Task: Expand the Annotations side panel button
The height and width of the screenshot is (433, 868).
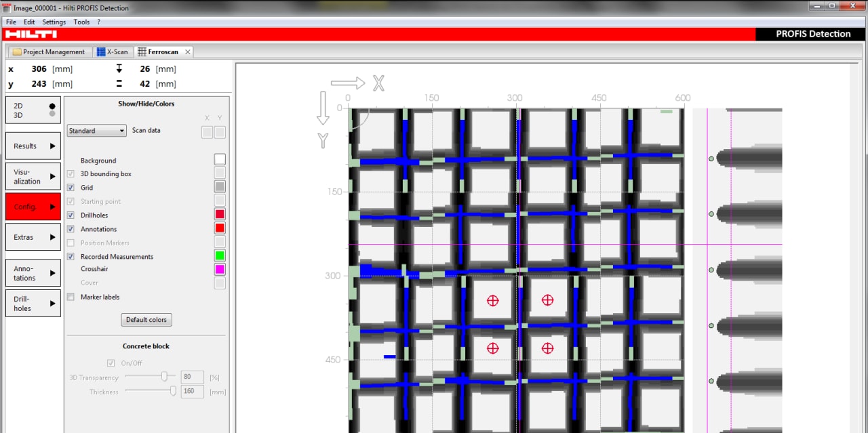Action: (x=33, y=273)
